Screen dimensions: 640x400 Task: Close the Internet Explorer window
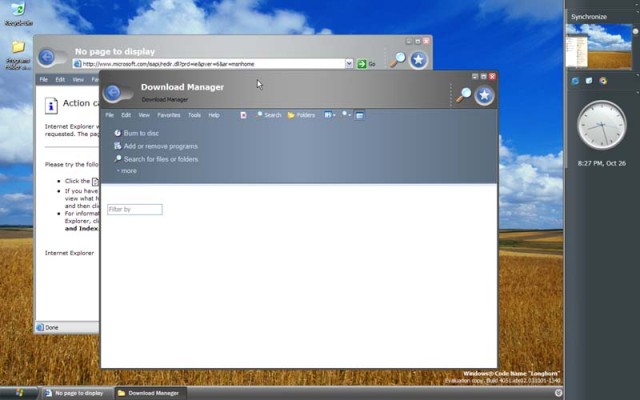click(x=426, y=41)
